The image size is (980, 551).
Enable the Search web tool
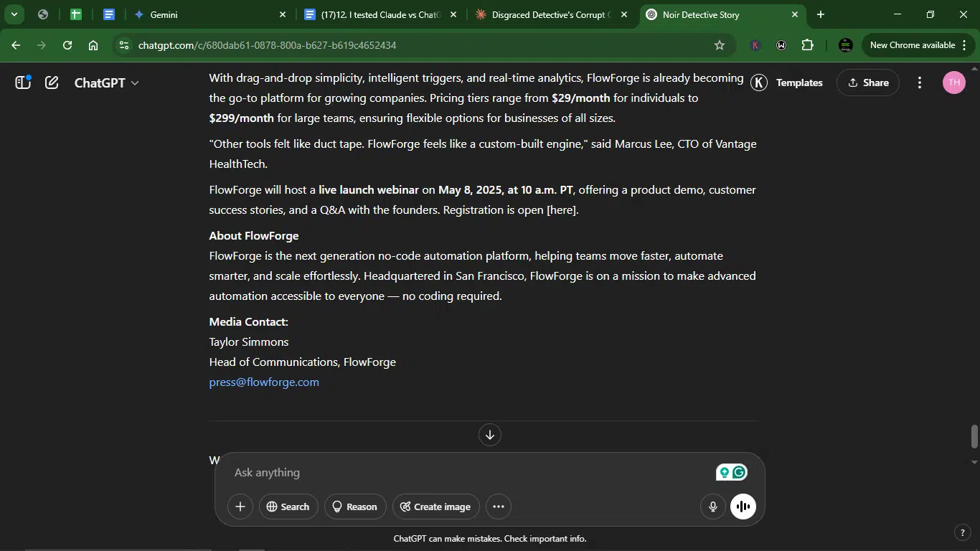click(x=288, y=507)
